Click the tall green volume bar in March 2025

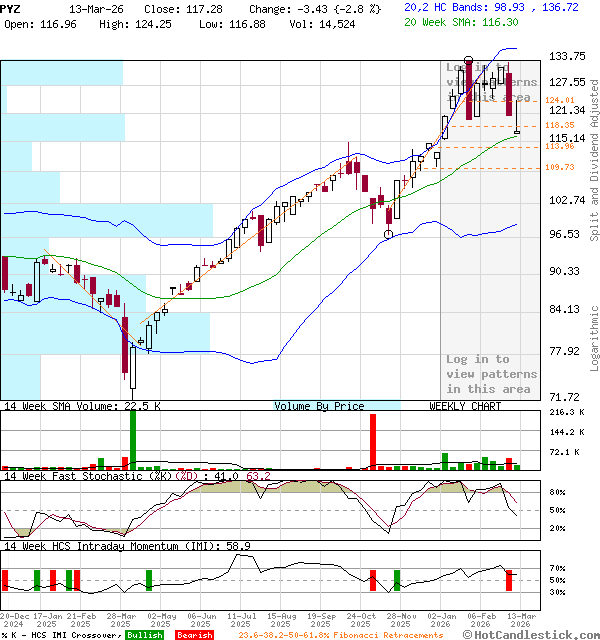click(x=132, y=438)
